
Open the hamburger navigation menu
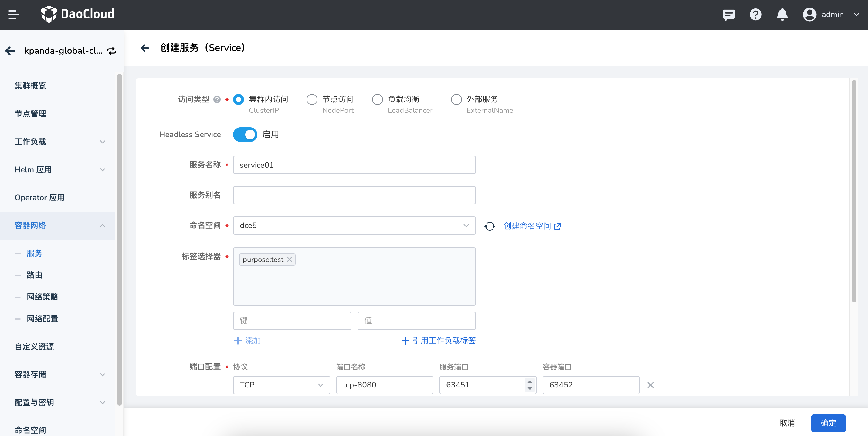[x=14, y=15]
